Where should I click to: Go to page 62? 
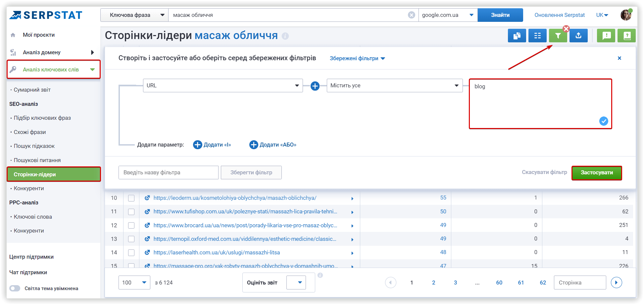pos(543,283)
